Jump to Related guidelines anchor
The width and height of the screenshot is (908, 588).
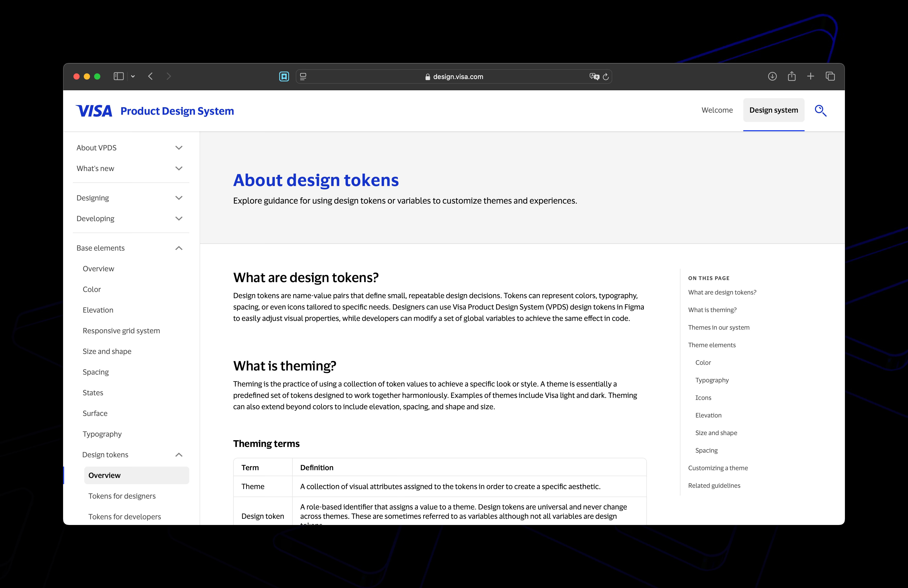(x=714, y=485)
